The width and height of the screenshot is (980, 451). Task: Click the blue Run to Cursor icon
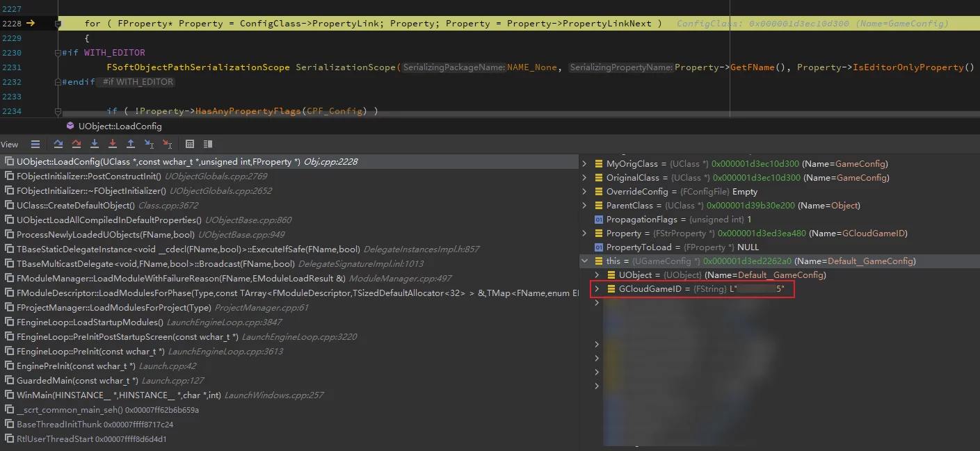[x=149, y=144]
